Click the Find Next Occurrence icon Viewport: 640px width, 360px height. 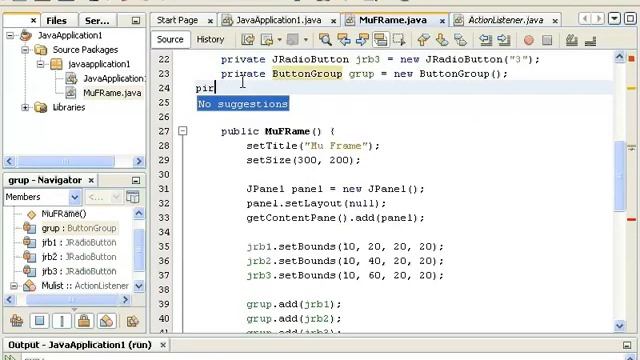click(x=362, y=40)
